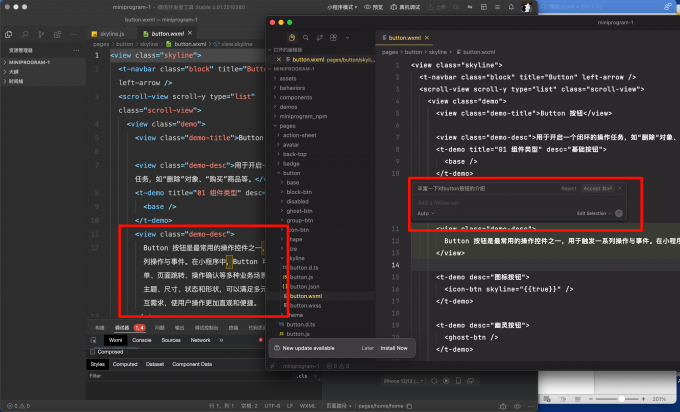Submit the follow-up with round send icon
The height and width of the screenshot is (412, 680).
[619, 213]
